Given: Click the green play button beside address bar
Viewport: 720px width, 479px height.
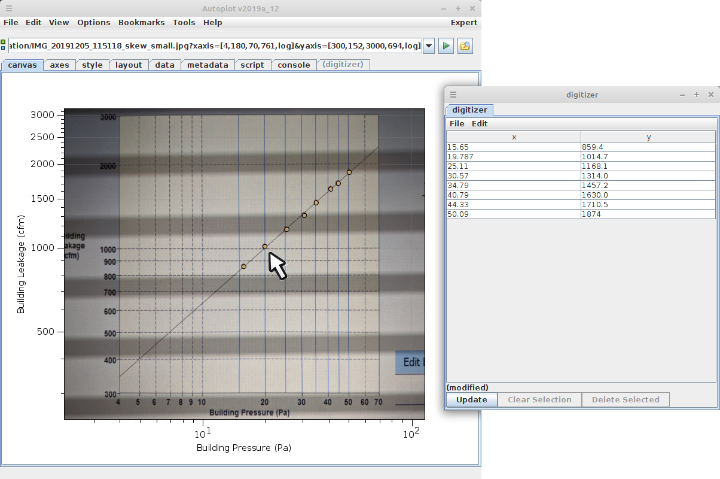Looking at the screenshot, I should coord(445,46).
